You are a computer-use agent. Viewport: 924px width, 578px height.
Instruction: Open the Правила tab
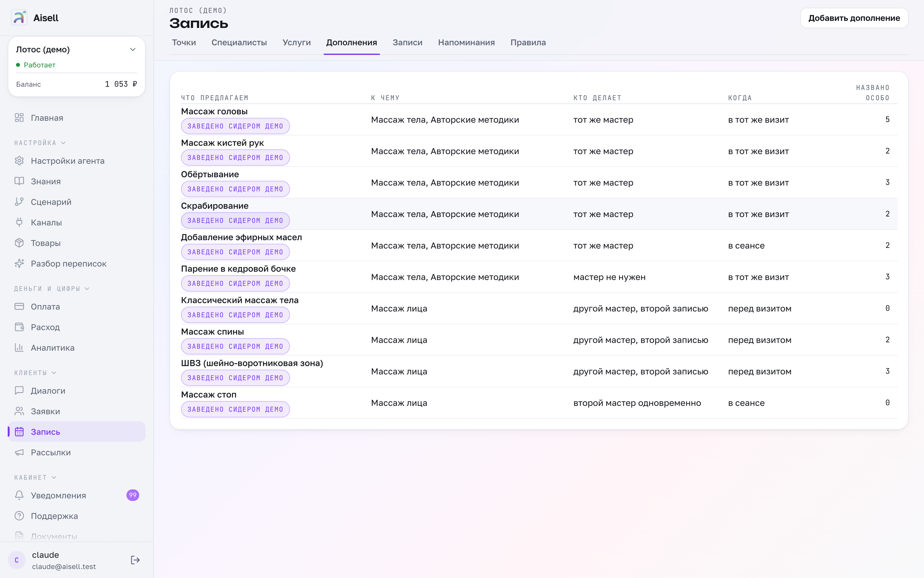tap(528, 42)
